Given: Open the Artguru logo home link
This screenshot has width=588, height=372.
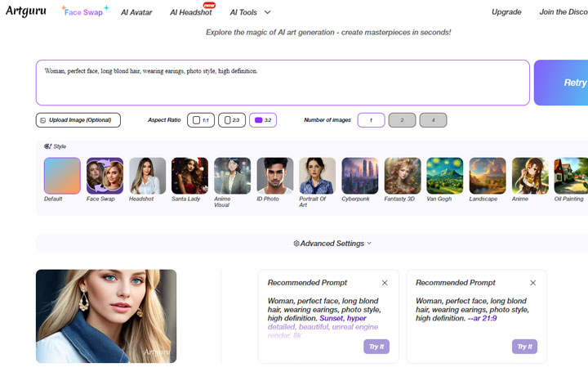Looking at the screenshot, I should click(26, 11).
